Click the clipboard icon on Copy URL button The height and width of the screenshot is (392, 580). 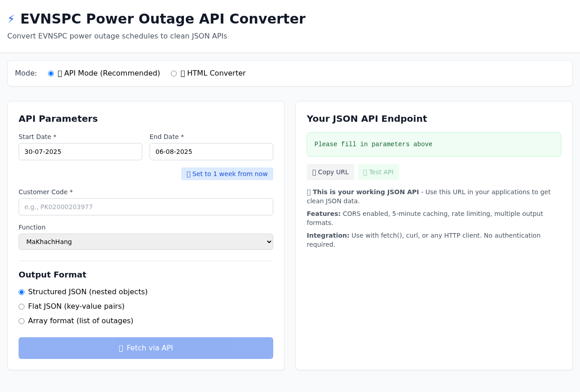click(314, 172)
